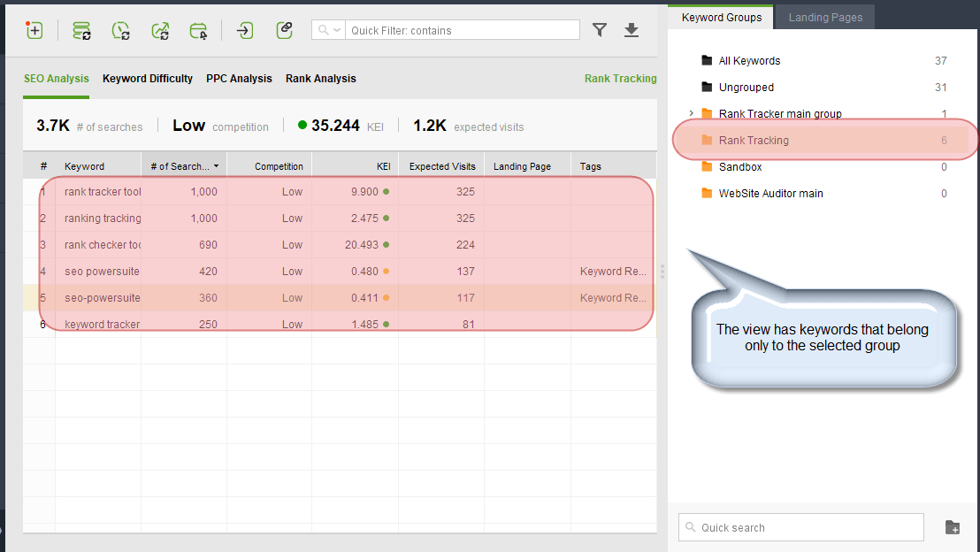Image resolution: width=980 pixels, height=552 pixels.
Task: Switch to the Keyword Difficulty tab
Action: [x=148, y=78]
